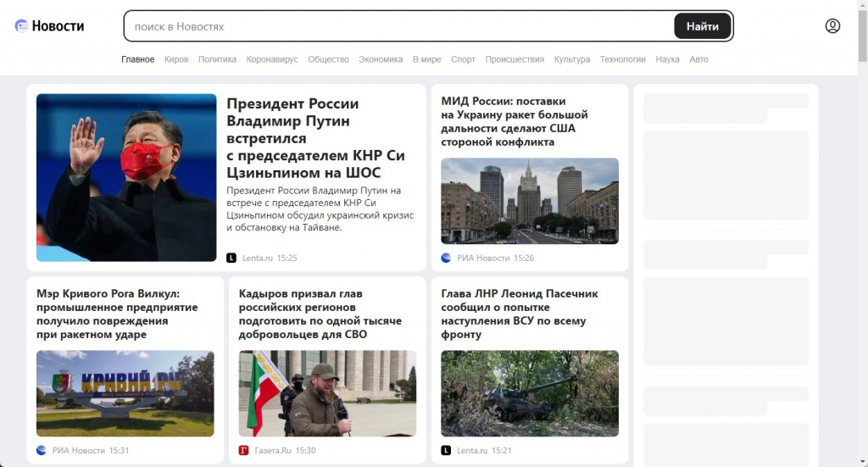Go to the Общество tab
The width and height of the screenshot is (868, 467).
click(328, 59)
